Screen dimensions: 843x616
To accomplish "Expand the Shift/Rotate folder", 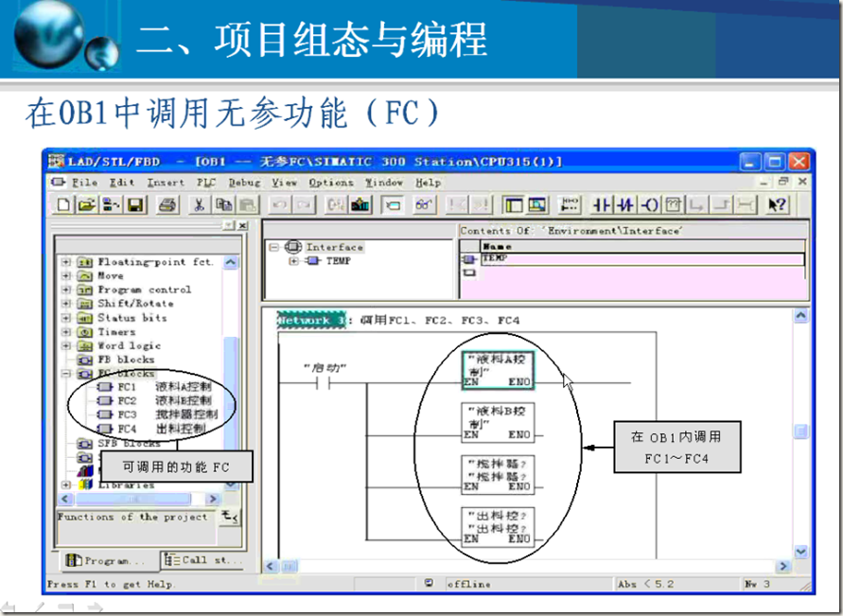I will coord(66,304).
